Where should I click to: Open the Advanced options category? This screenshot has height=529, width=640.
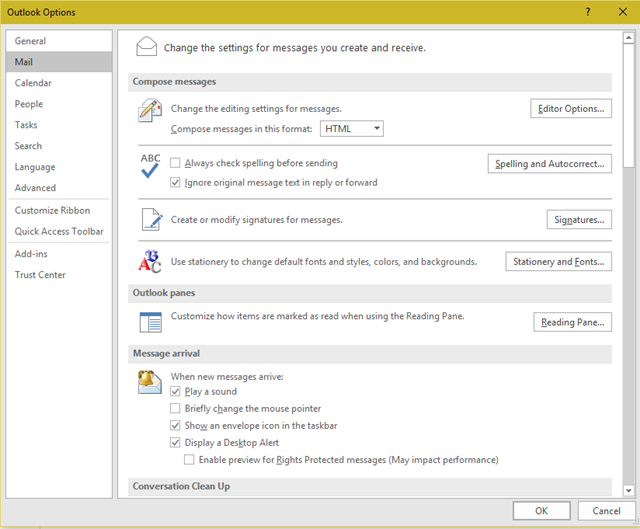[59, 188]
